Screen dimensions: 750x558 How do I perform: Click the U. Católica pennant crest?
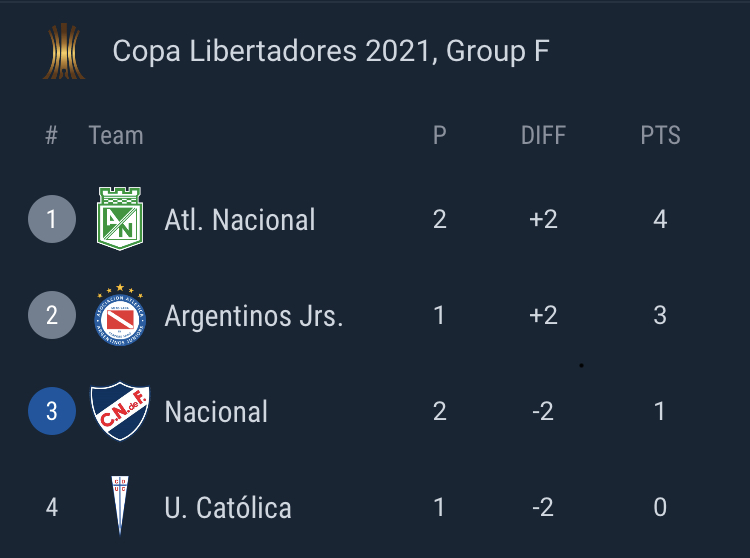(x=120, y=505)
